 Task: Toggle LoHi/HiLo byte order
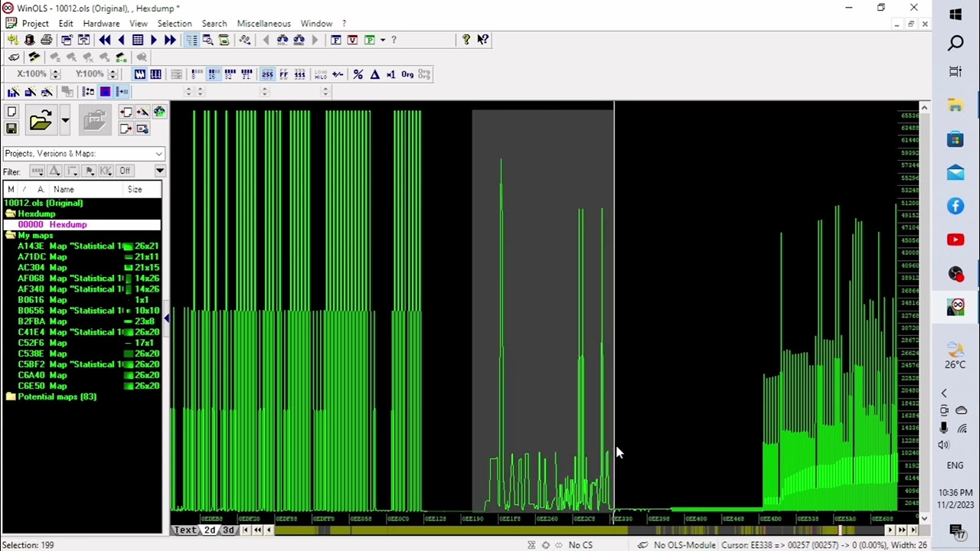coord(321,74)
